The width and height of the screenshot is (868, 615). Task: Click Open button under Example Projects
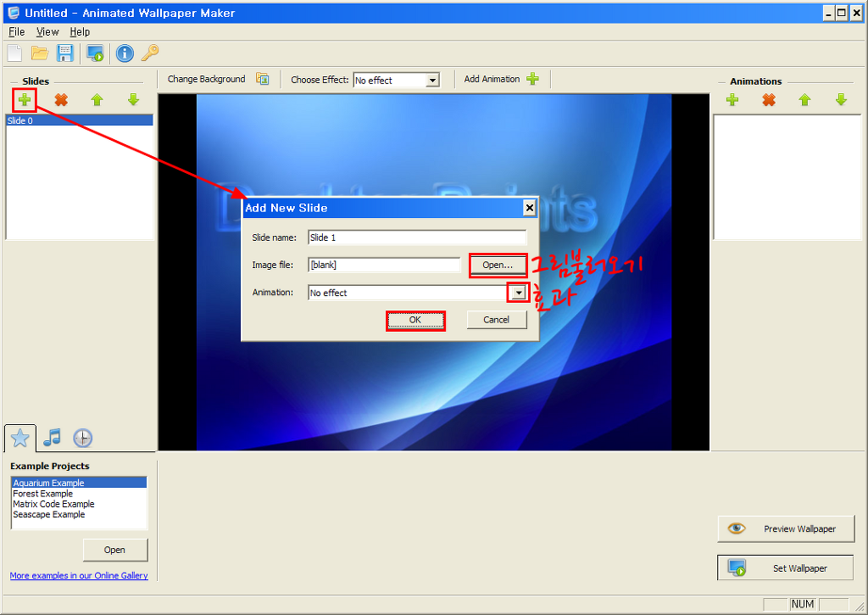[114, 550]
